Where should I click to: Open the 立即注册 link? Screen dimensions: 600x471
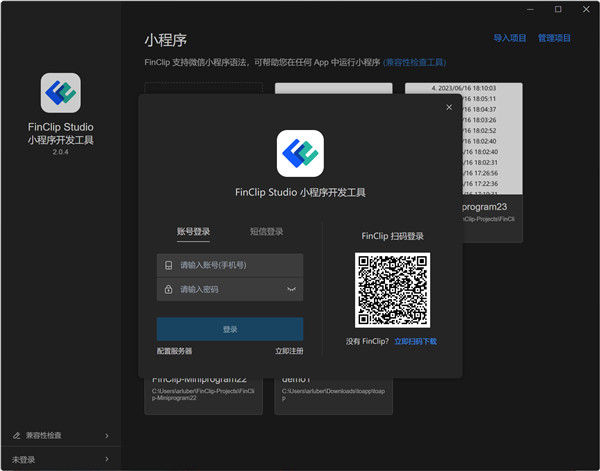coord(289,351)
